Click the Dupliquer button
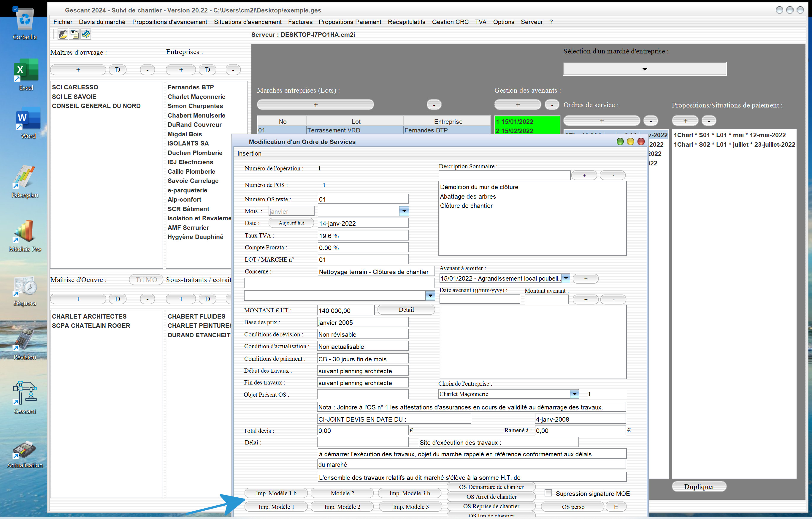Viewport: 812px width, 519px height. tap(699, 487)
